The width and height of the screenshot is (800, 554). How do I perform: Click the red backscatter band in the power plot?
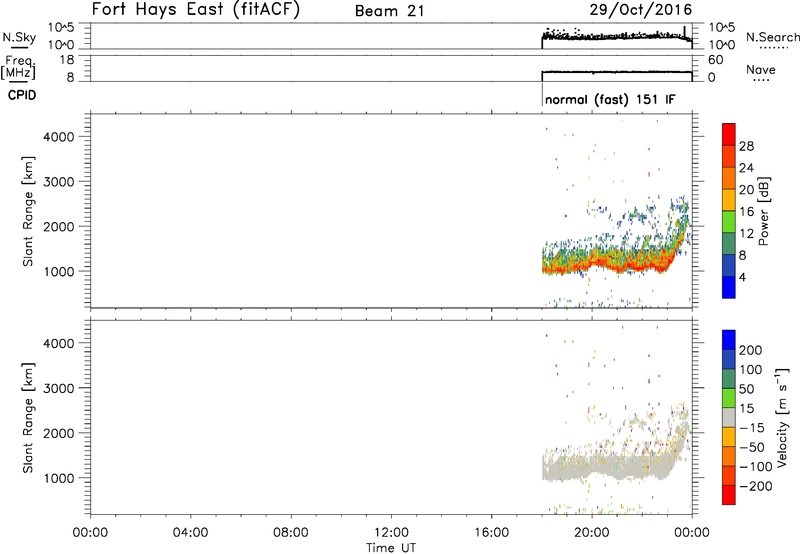coord(612,265)
